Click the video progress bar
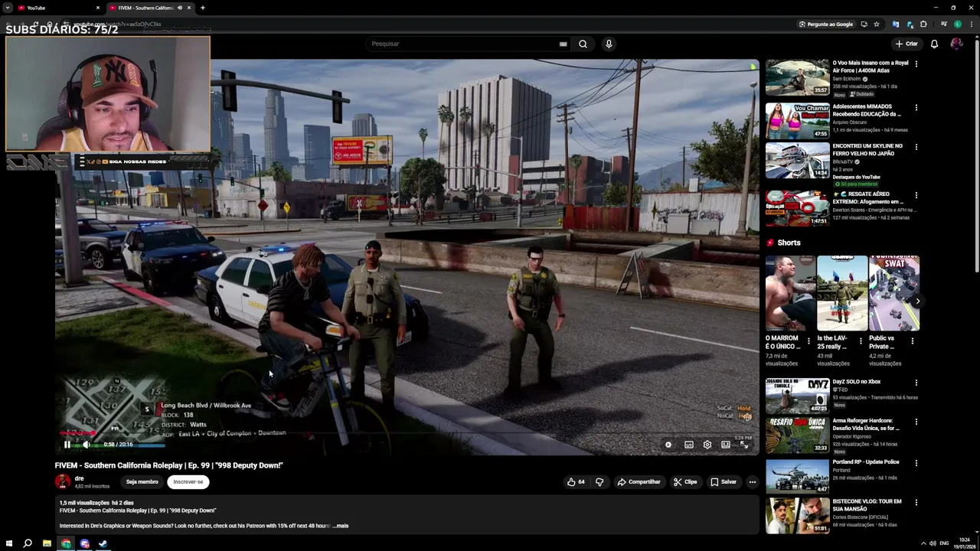Screen dimensions: 980x551 pos(407,434)
